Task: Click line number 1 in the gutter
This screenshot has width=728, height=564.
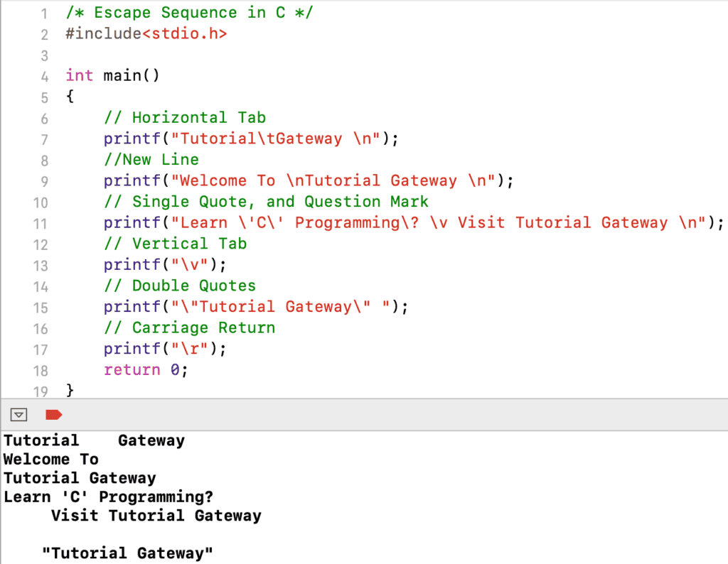Action: pyautogui.click(x=43, y=12)
